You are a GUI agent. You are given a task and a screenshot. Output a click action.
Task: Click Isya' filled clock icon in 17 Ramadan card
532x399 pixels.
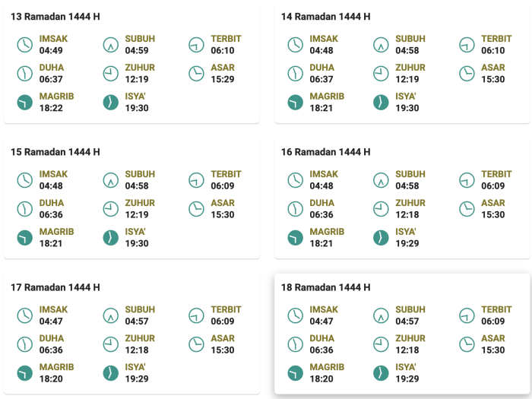(x=111, y=373)
